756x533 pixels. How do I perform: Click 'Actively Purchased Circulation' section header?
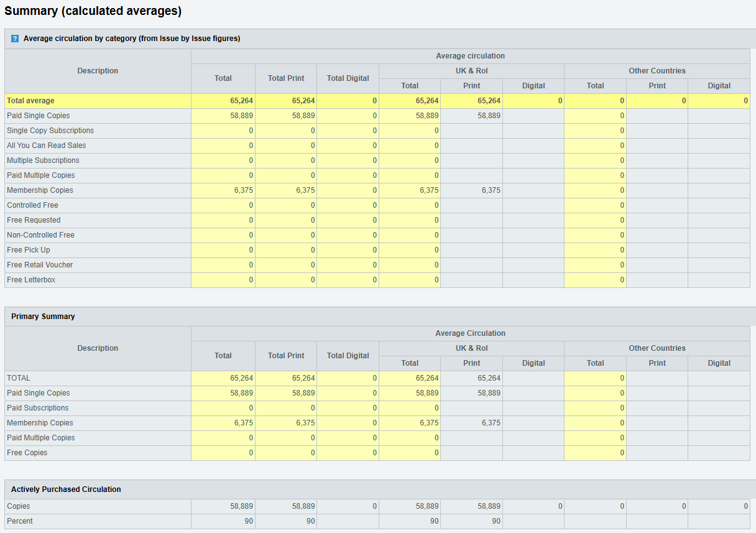click(66, 489)
